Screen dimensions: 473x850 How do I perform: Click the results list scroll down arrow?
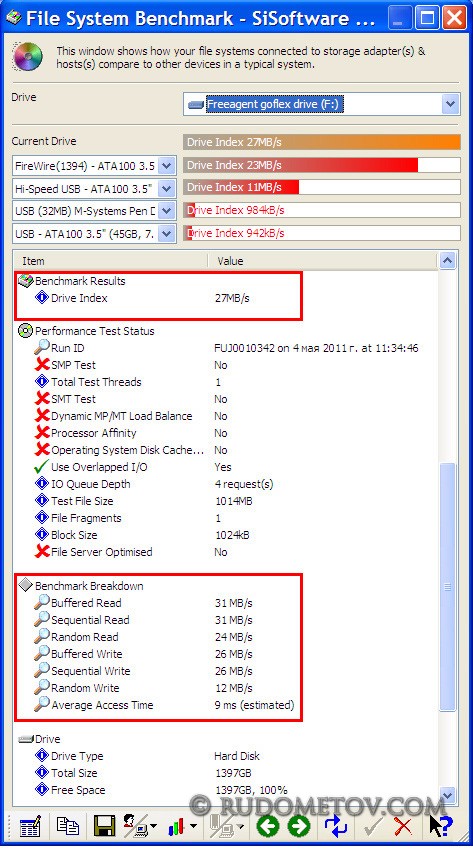click(x=447, y=795)
